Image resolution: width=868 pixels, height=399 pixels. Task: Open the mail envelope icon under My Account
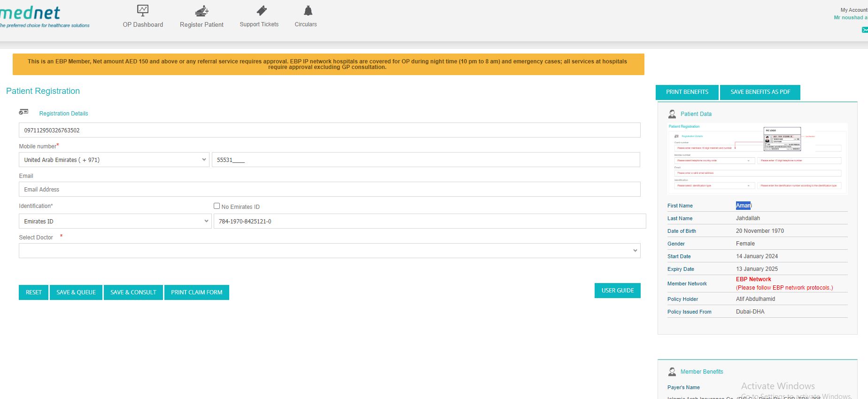tap(864, 30)
